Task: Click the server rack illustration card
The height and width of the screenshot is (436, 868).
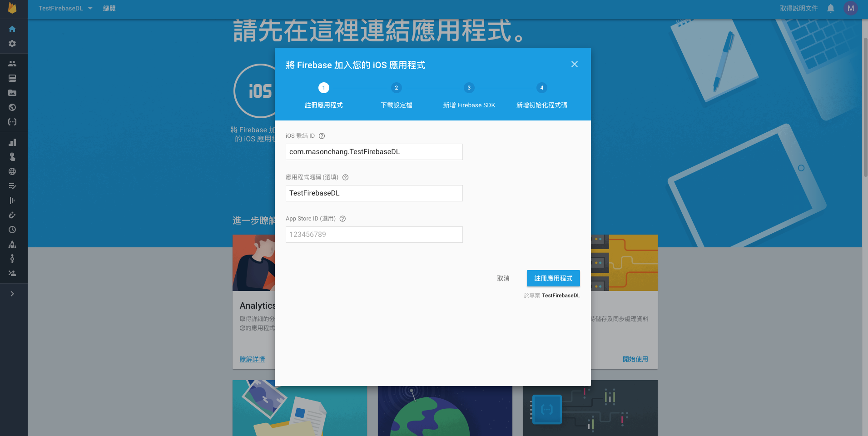Action: [624, 263]
